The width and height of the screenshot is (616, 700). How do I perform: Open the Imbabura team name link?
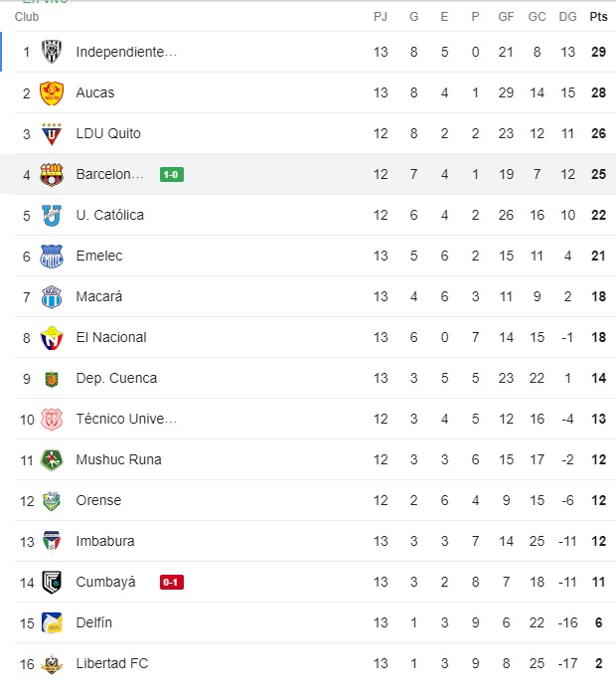click(105, 541)
